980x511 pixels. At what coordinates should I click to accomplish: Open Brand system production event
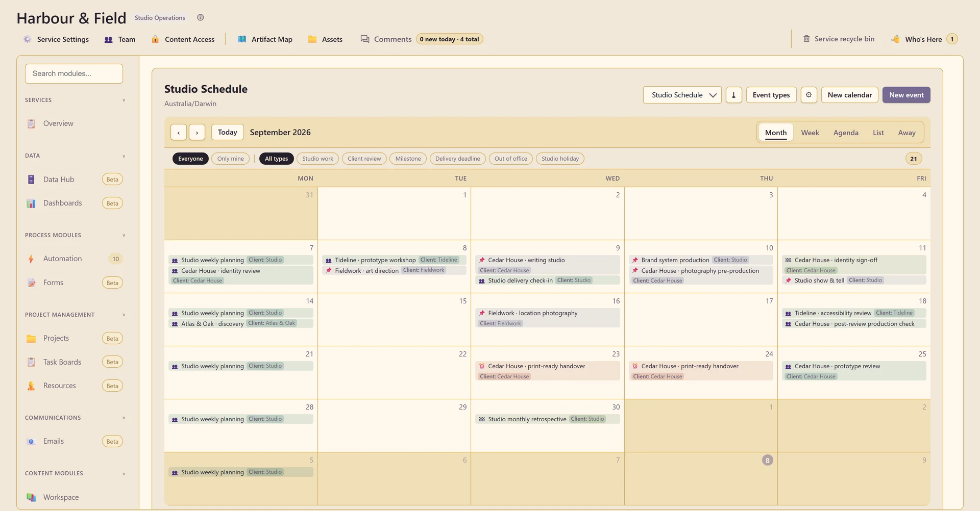coord(700,260)
